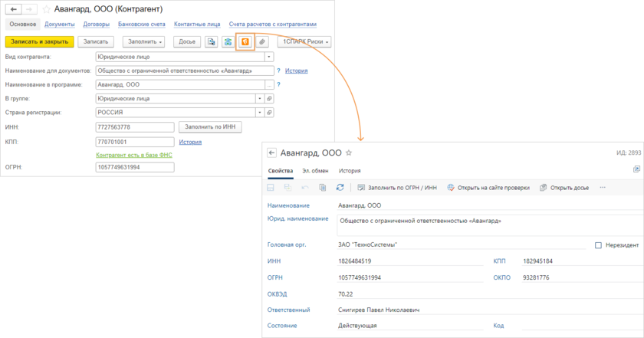The height and width of the screenshot is (338, 644).
Task: Open the Заполнить dropdown menu
Action: tap(145, 41)
